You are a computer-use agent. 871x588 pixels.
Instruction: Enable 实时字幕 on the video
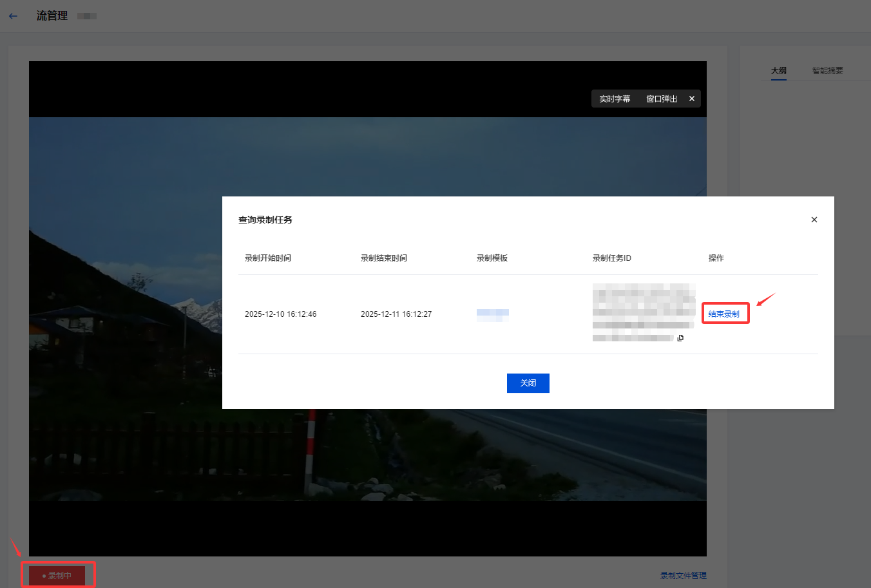615,99
